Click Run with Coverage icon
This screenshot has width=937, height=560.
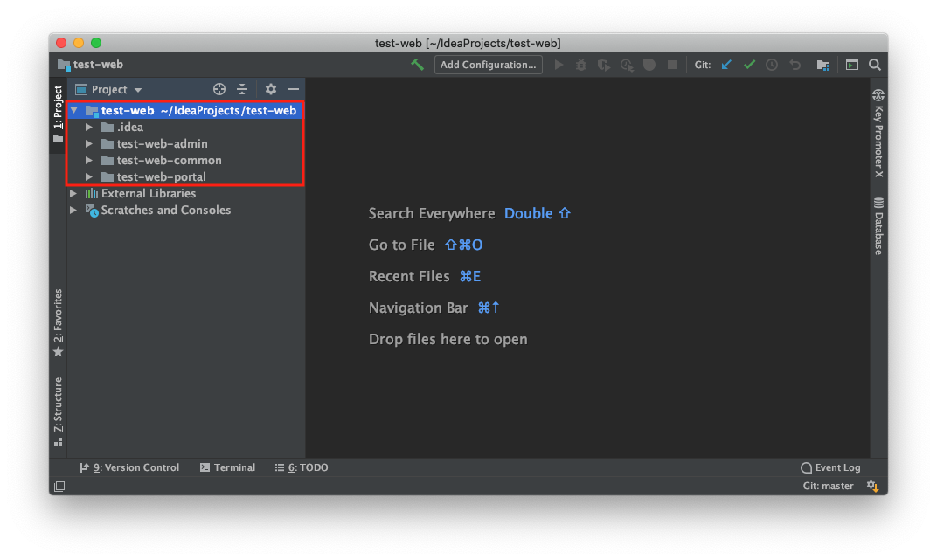[604, 65]
